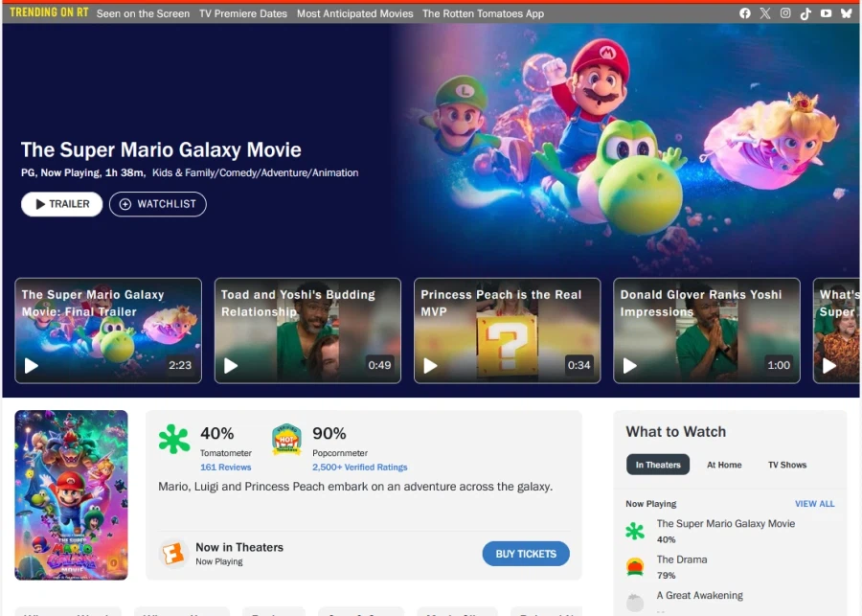Screen dimensions: 862x616
Task: Open the Super Mario Galaxy movie poster
Action: 72,494
